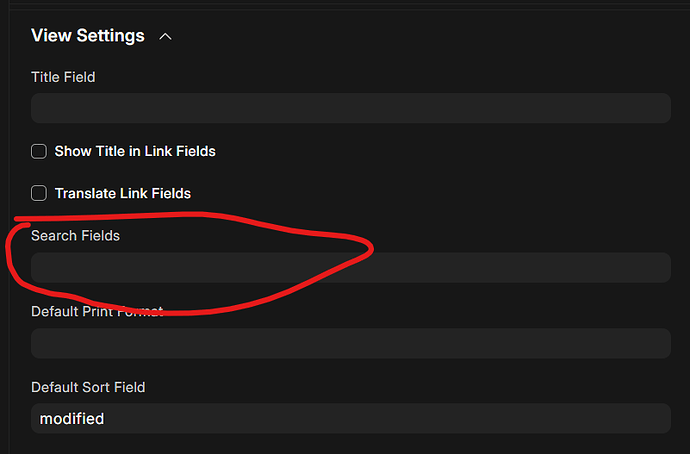Click the Search Fields label text
Image resolution: width=690 pixels, height=454 pixels.
coord(75,236)
